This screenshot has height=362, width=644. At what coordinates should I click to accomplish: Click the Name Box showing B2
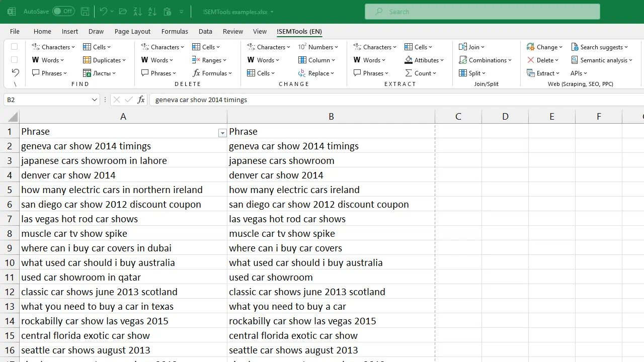pos(51,100)
